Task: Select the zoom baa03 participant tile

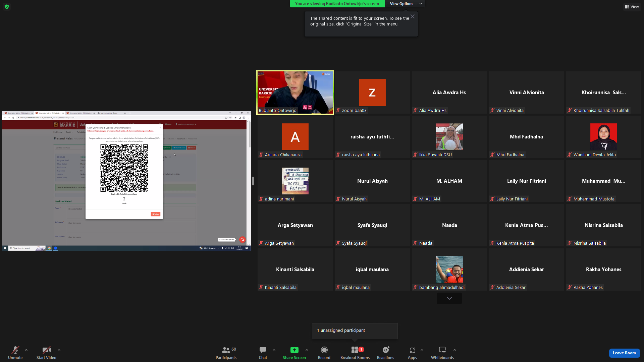Action: (372, 93)
